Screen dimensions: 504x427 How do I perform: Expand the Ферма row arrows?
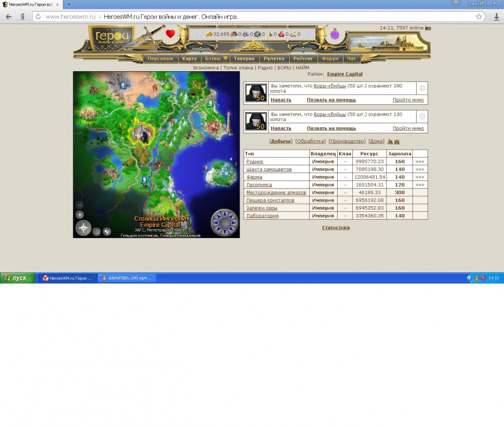click(x=420, y=177)
